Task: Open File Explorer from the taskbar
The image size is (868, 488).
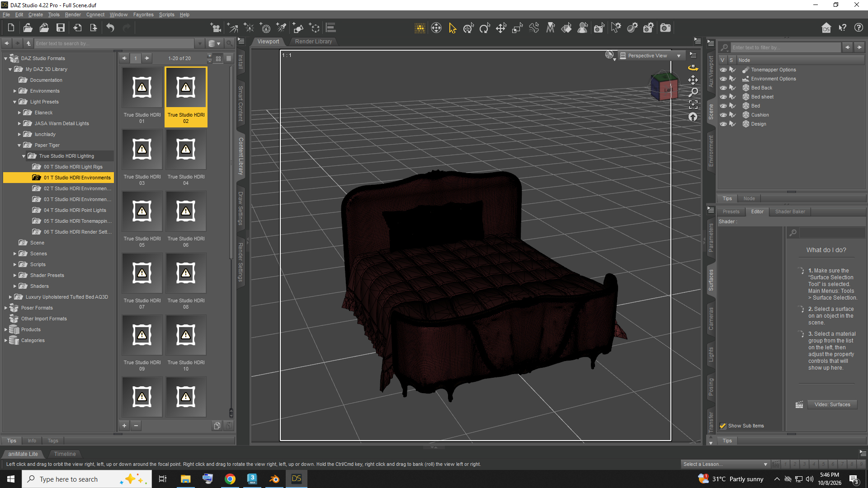Action: point(185,479)
